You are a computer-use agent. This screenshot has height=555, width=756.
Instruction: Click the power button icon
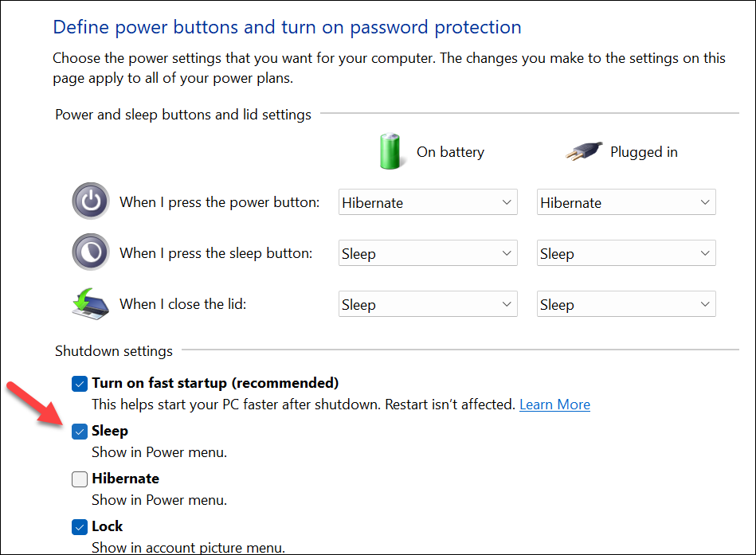coord(90,201)
